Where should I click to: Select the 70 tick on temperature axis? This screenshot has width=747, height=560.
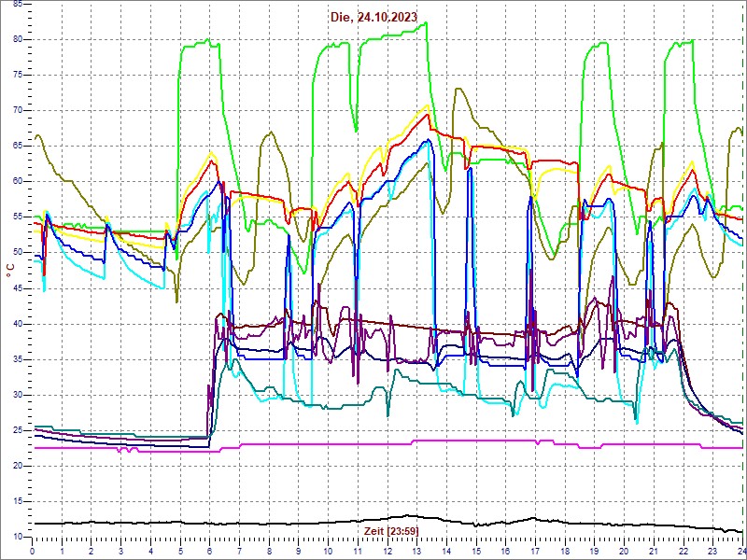[17, 110]
